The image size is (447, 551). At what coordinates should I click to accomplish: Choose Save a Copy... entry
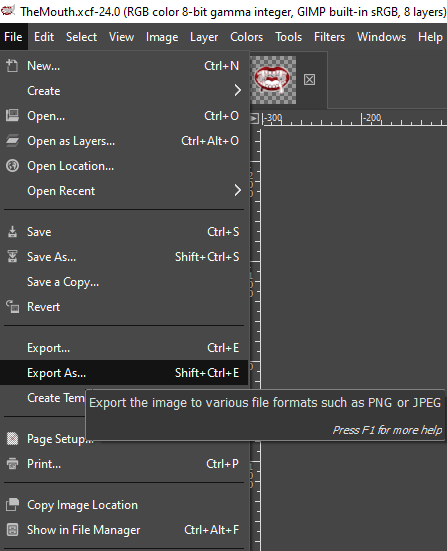pyautogui.click(x=124, y=281)
